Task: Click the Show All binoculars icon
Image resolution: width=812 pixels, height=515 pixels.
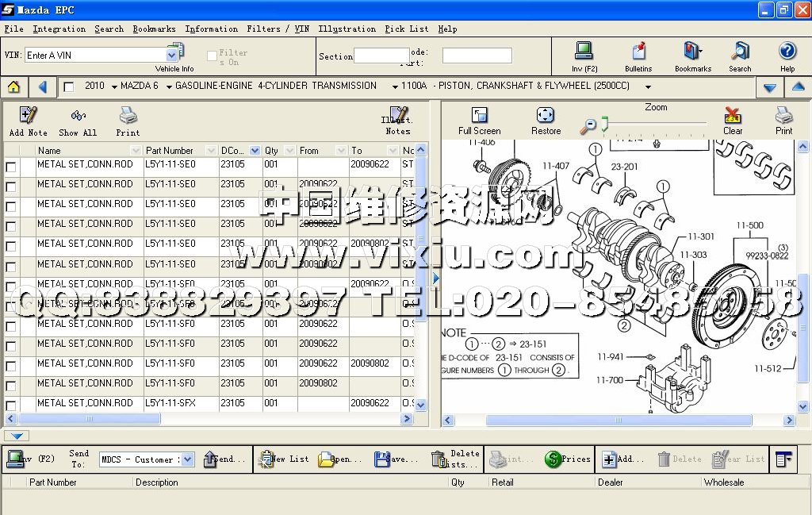Action: [x=78, y=116]
